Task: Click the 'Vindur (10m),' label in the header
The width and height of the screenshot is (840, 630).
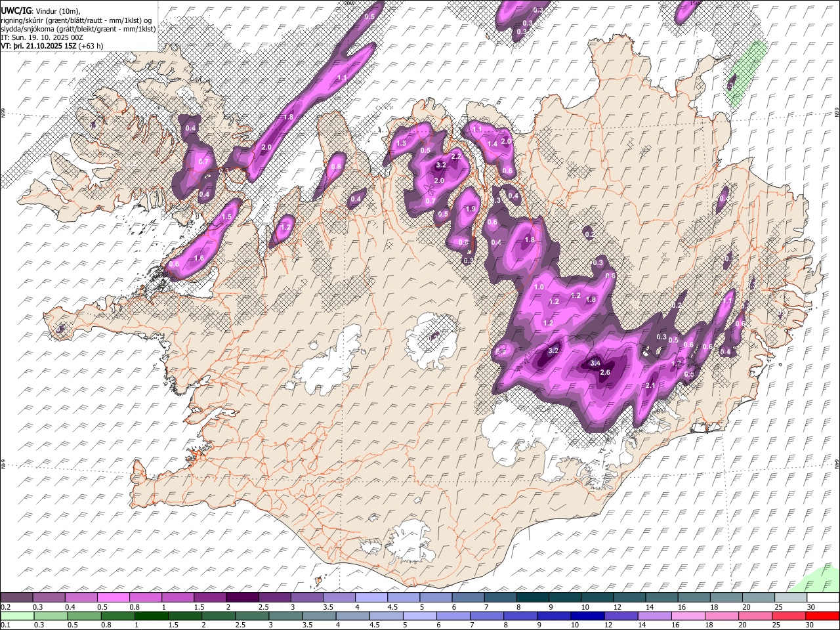Action: pyautogui.click(x=57, y=10)
